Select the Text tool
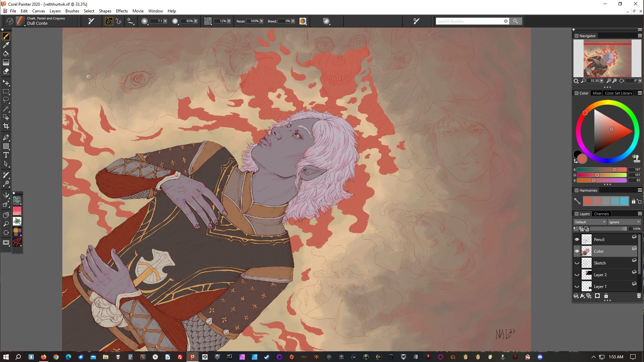Screen dimensions: 644x362 6,155
